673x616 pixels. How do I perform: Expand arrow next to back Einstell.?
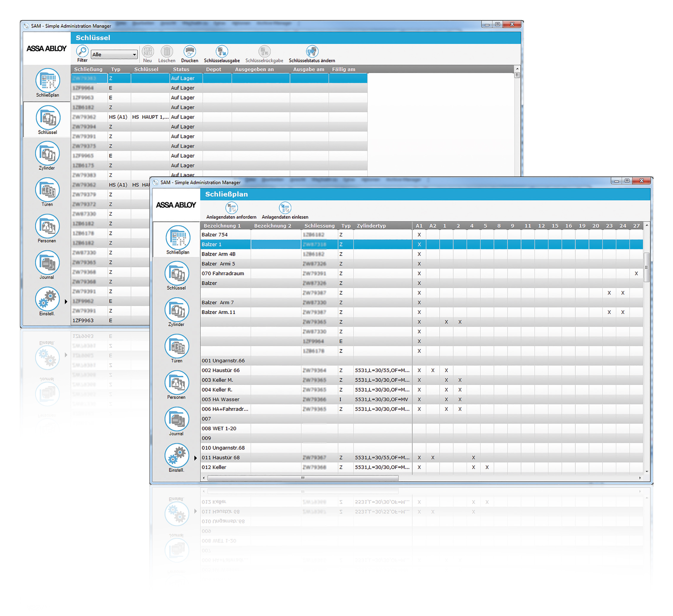pos(66,302)
